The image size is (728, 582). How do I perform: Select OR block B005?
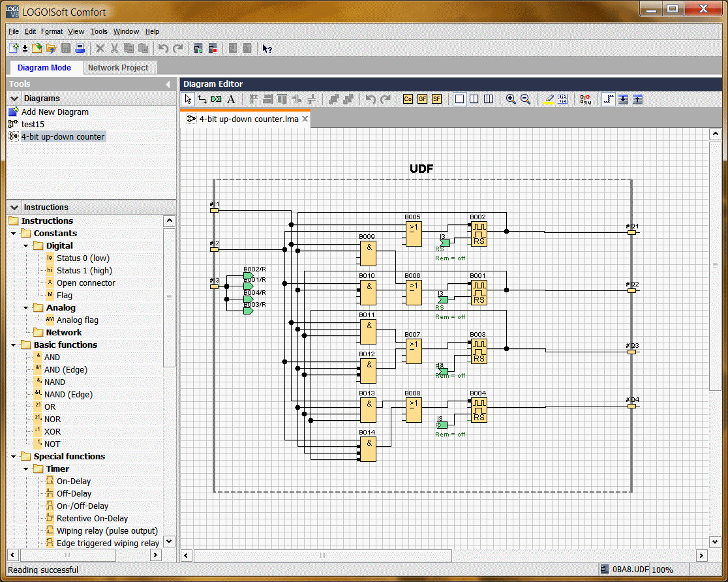point(413,234)
